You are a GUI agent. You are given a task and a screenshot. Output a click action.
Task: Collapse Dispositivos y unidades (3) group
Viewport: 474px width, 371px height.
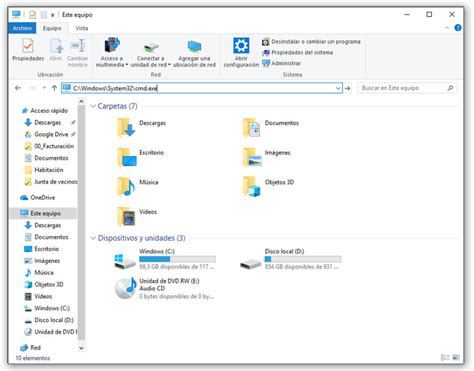93,238
